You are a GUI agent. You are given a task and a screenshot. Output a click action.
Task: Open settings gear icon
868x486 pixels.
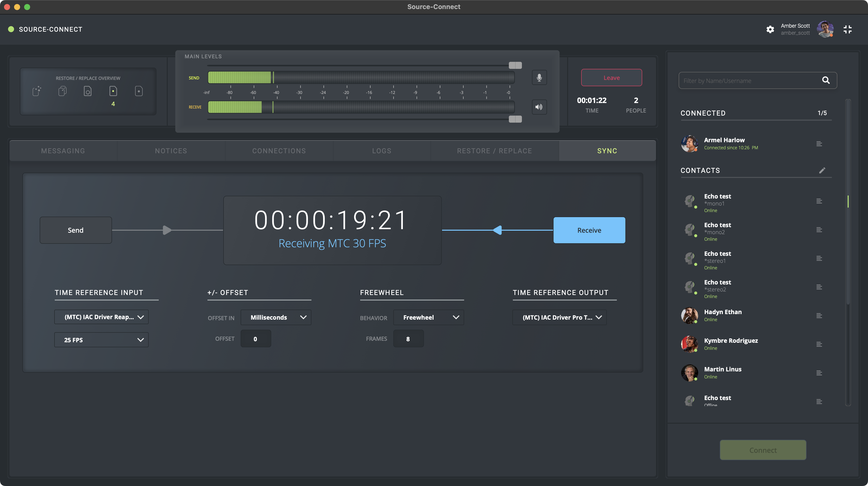click(x=770, y=29)
